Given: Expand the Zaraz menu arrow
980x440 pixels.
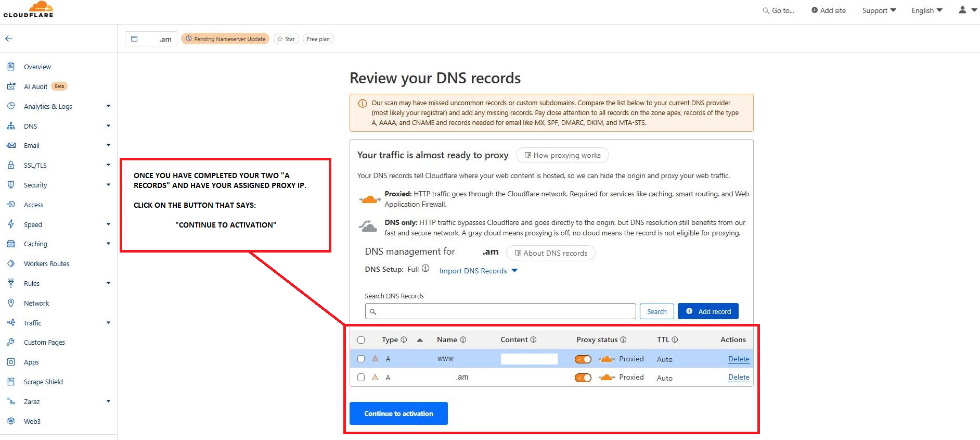Looking at the screenshot, I should coord(108,401).
